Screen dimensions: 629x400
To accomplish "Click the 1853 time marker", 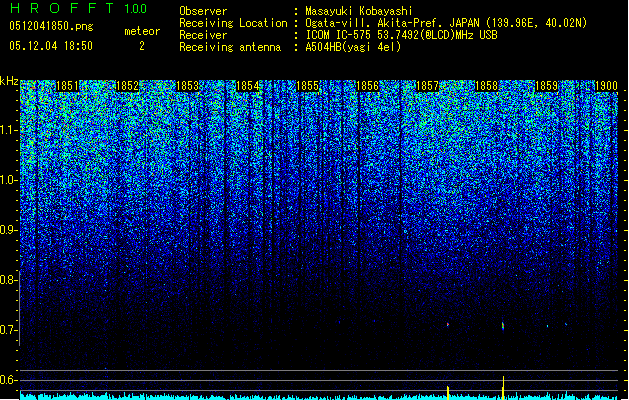I will click(187, 86).
